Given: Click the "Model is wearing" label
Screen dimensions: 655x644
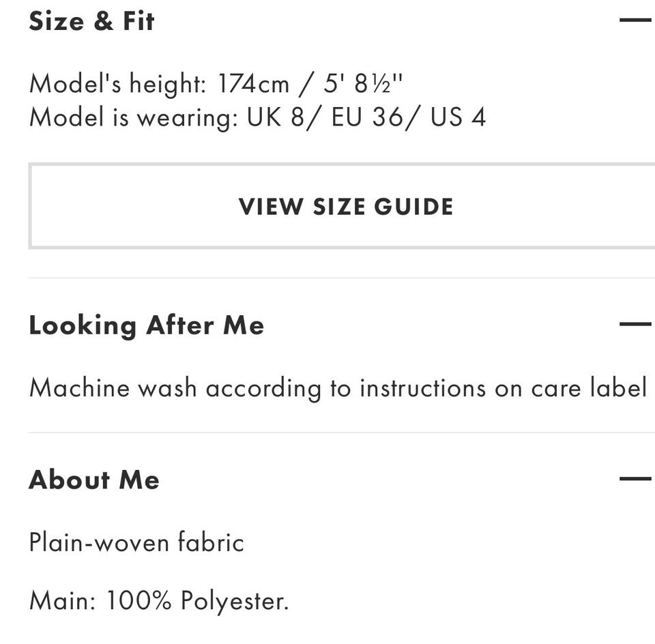Looking at the screenshot, I should click(131, 117).
